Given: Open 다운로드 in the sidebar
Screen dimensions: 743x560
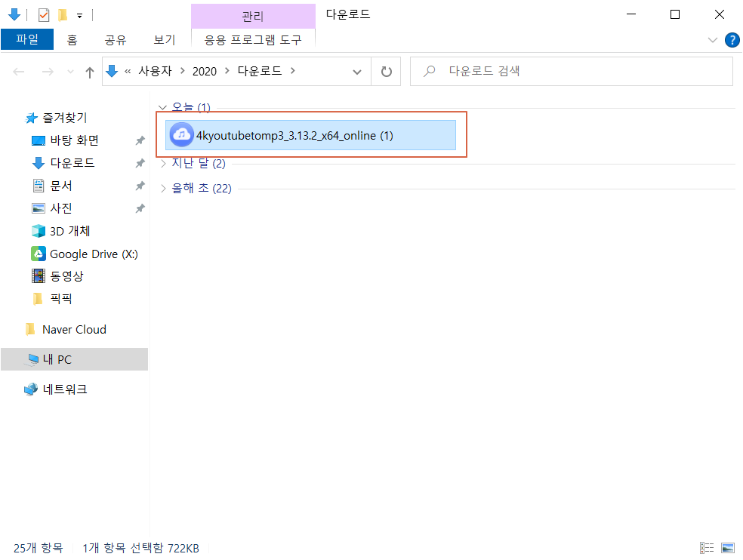Looking at the screenshot, I should [72, 163].
